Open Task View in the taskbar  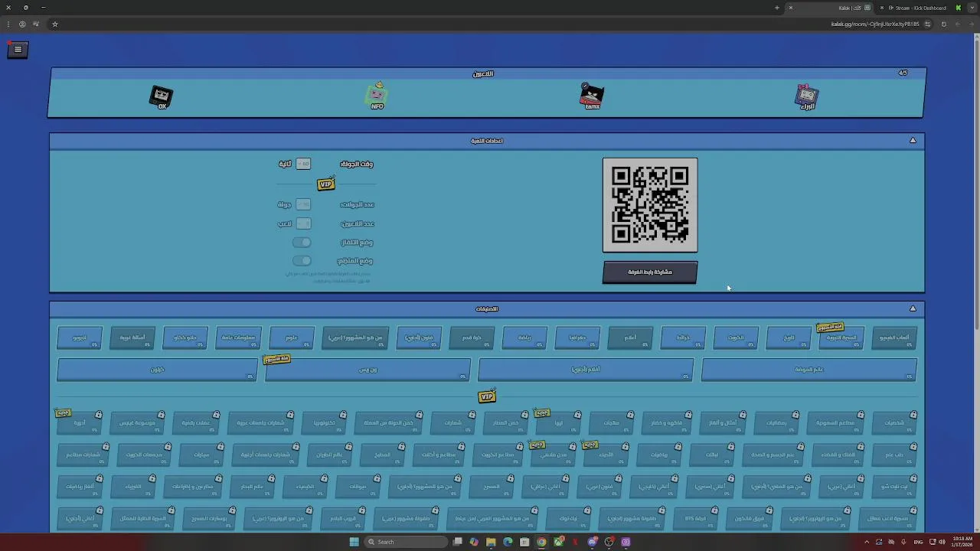coord(458,542)
